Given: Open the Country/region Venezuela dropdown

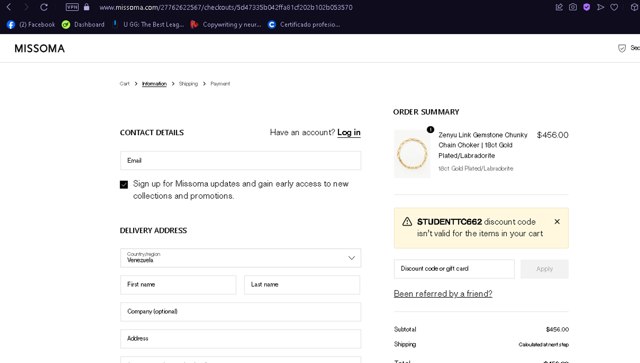Looking at the screenshot, I should (x=240, y=258).
